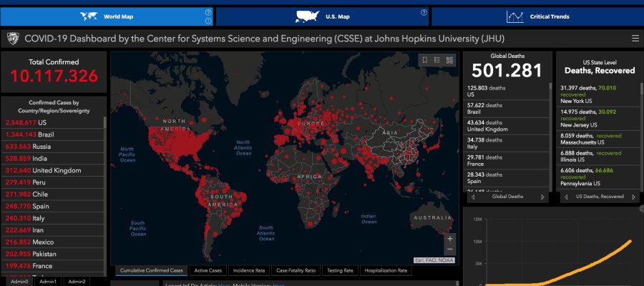Screen dimensions: 644x286
Task: Click the help icon on World Map
Action: [x=208, y=13]
